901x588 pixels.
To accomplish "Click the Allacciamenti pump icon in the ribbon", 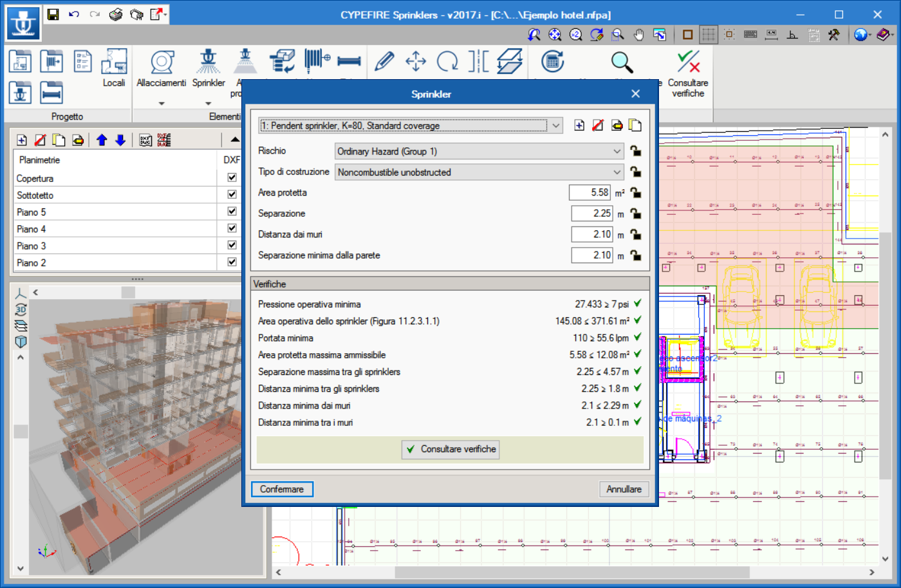I will [162, 62].
